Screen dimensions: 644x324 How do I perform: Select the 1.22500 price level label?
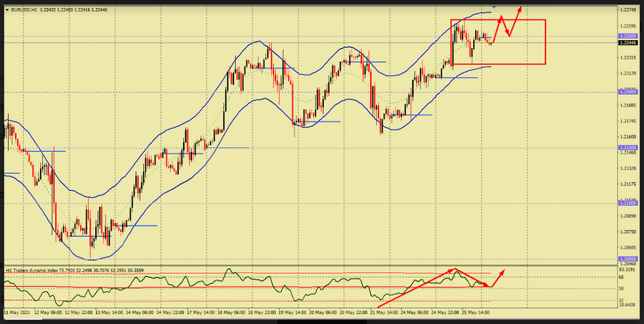point(628,35)
